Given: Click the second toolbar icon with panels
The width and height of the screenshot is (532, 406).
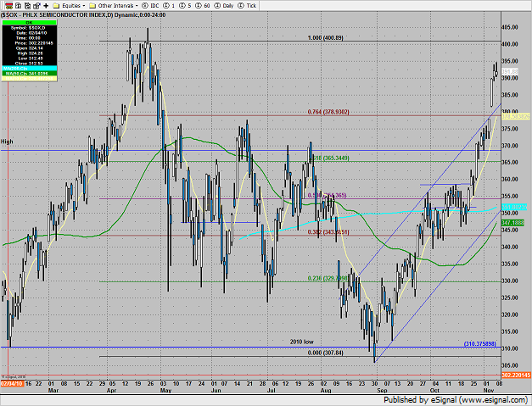Looking at the screenshot, I should point(19,6).
